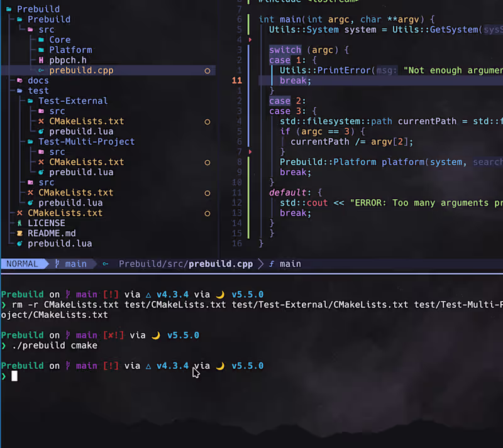Click Utils::PrintError call in editor

325,70
